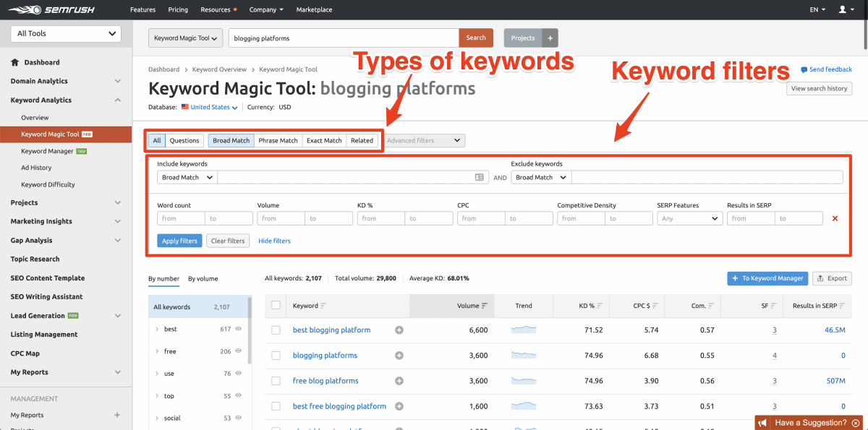Open the Keyword Magic Tool selector dropdown
The image size is (868, 430).
pyautogui.click(x=185, y=38)
